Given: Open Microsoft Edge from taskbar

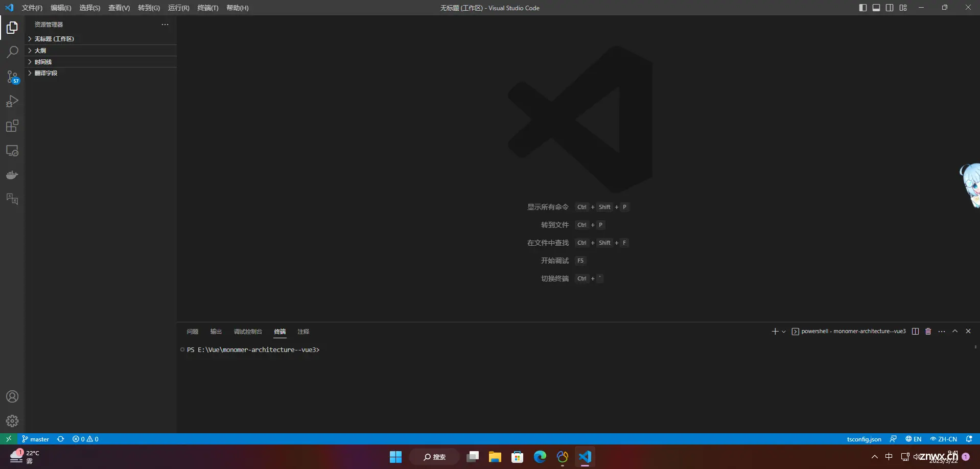Looking at the screenshot, I should 540,457.
